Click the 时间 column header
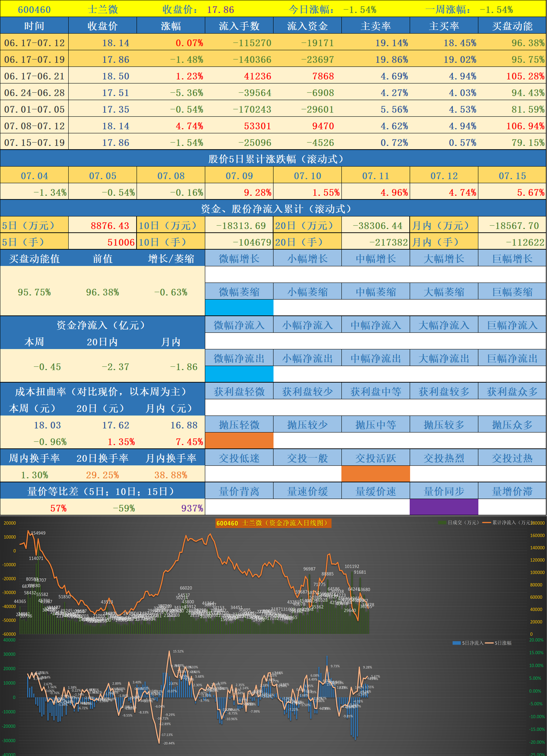 [x=34, y=26]
